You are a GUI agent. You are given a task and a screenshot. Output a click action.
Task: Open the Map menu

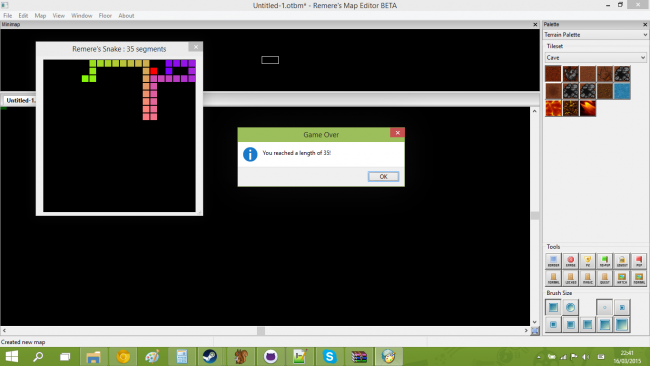[x=40, y=16]
